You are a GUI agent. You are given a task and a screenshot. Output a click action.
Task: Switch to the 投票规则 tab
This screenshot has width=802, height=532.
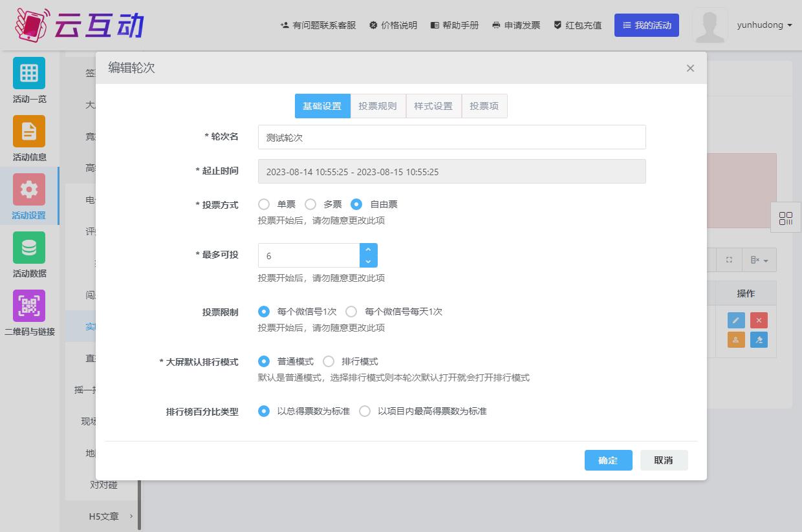tap(378, 106)
